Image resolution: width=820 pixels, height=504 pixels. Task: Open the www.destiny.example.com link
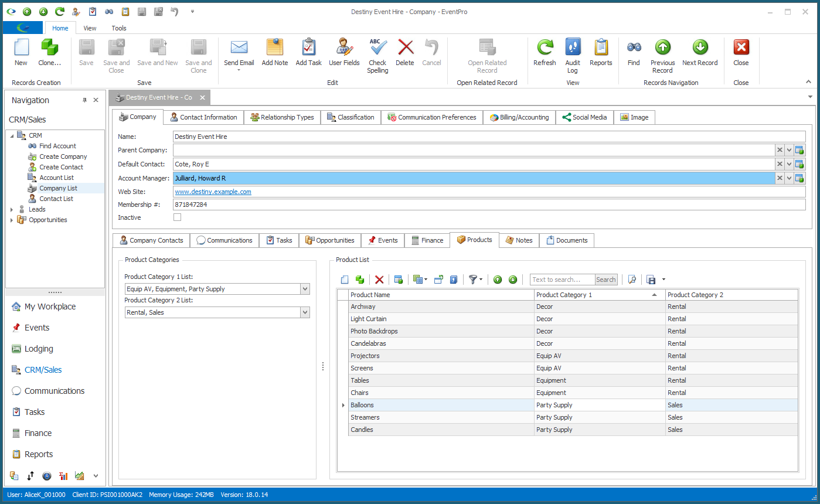point(213,192)
